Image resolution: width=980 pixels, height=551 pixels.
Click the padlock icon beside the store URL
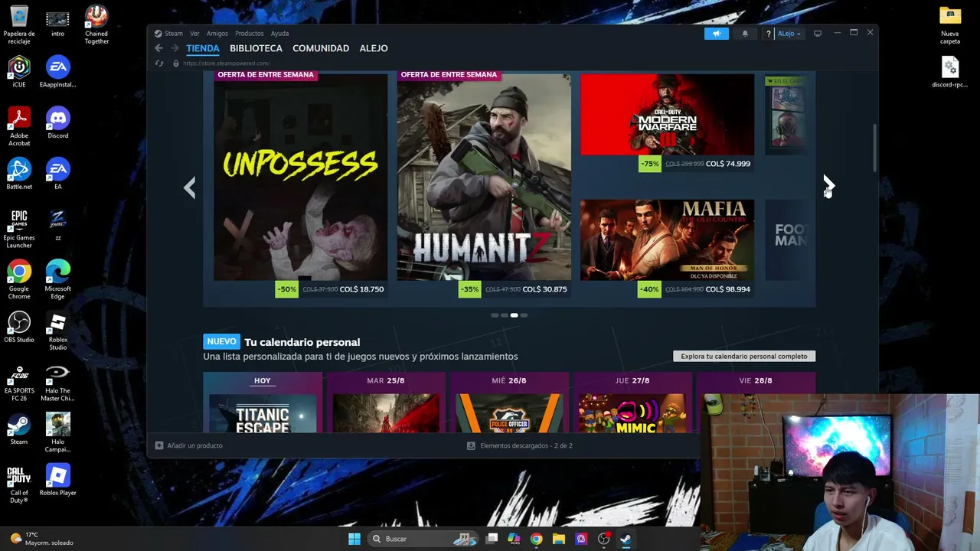(176, 64)
